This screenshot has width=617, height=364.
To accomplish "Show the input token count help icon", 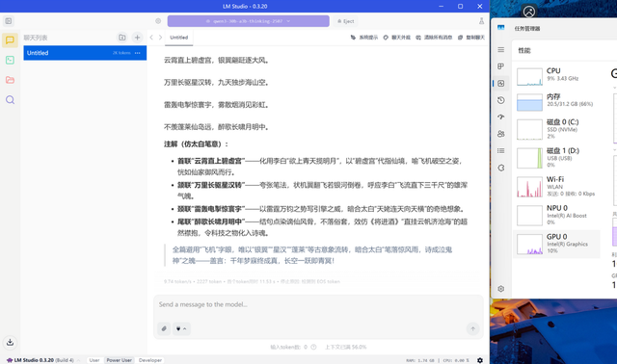I will coord(313,347).
